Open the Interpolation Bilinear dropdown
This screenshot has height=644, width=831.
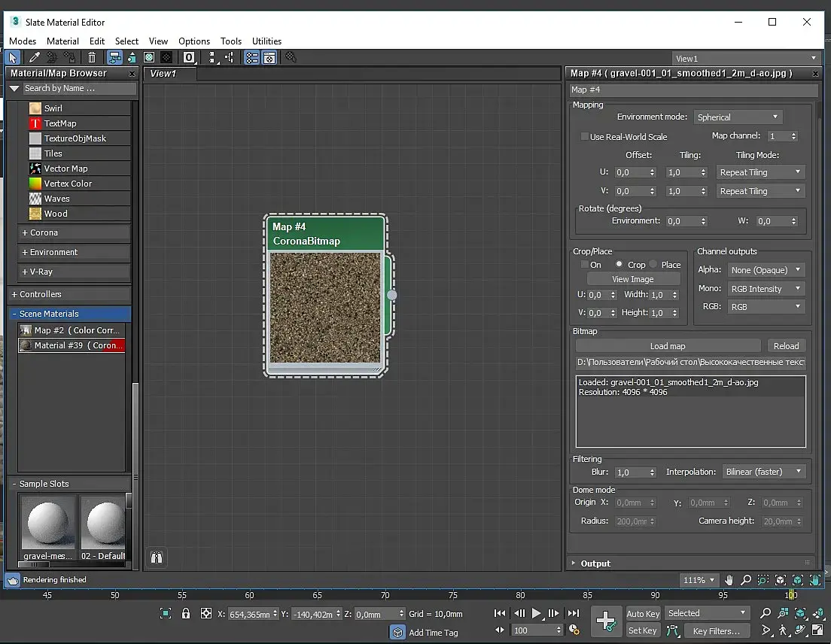[763, 472]
